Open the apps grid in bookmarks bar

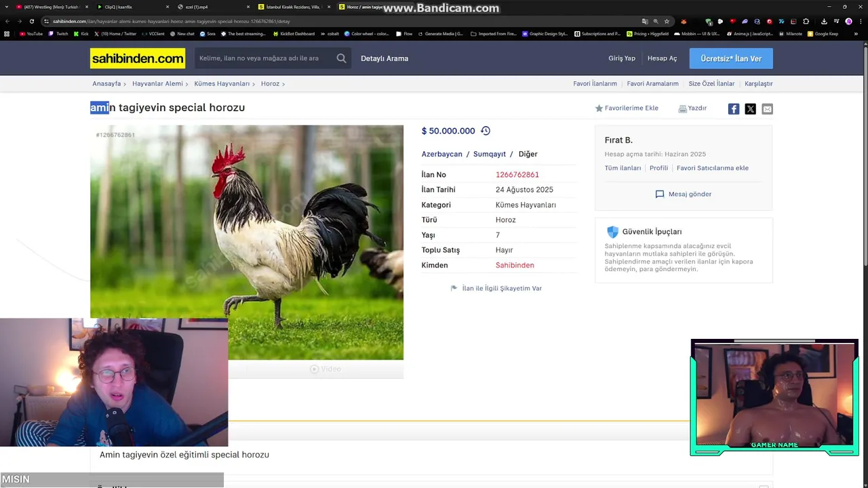click(7, 34)
